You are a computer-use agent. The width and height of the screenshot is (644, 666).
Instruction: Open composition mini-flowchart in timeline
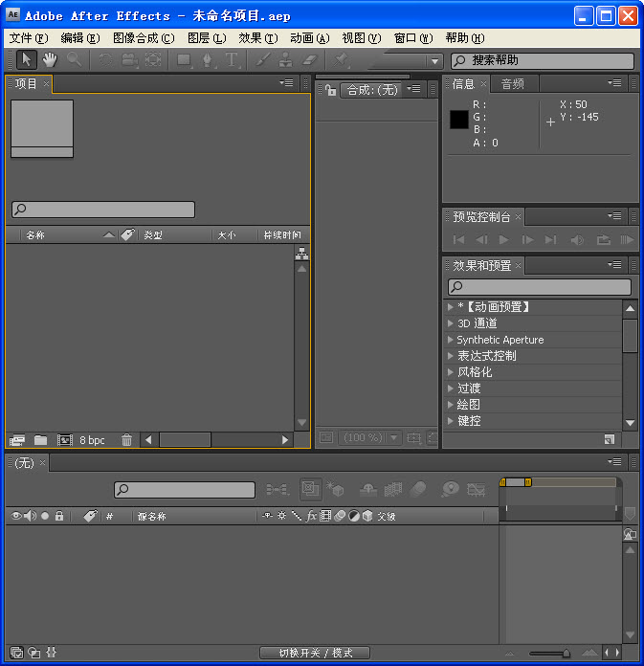pyautogui.click(x=277, y=490)
